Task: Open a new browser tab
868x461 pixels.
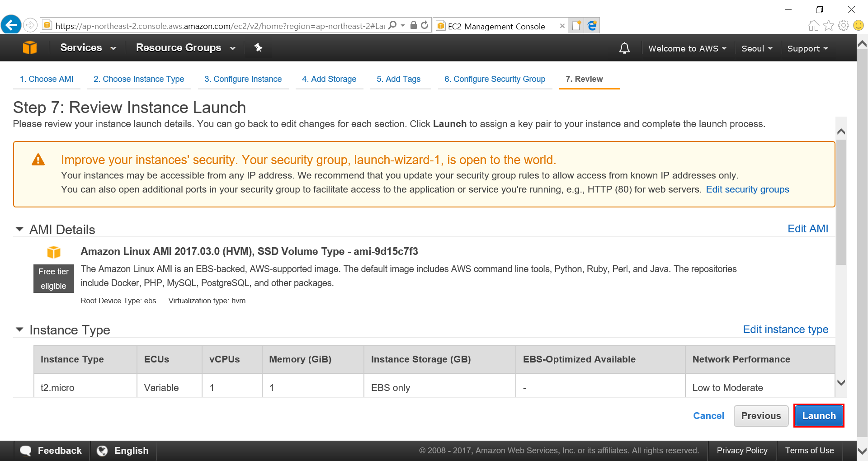Action: pos(576,26)
